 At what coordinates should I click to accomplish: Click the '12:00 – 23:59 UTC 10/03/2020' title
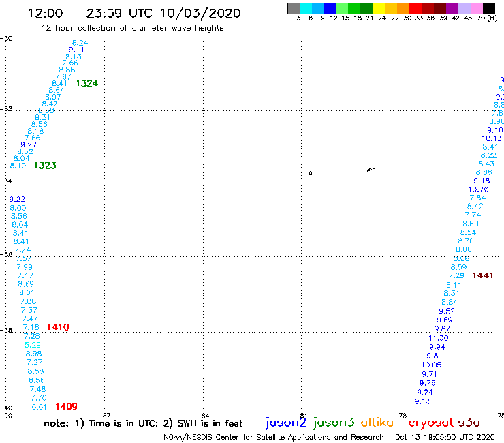(134, 13)
